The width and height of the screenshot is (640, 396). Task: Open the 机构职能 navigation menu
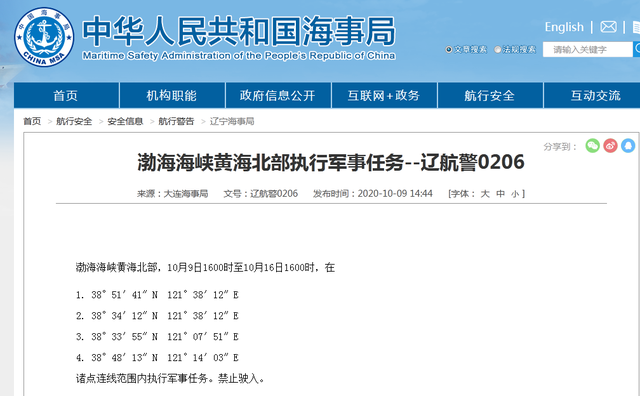[x=172, y=96]
